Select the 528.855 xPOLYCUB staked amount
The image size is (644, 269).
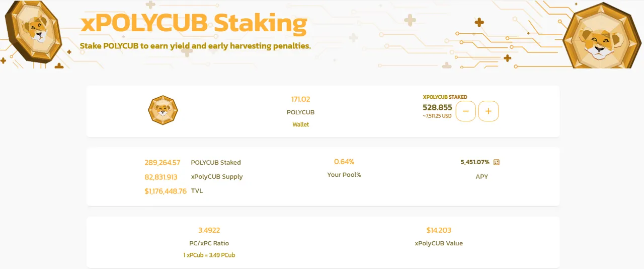(x=437, y=107)
